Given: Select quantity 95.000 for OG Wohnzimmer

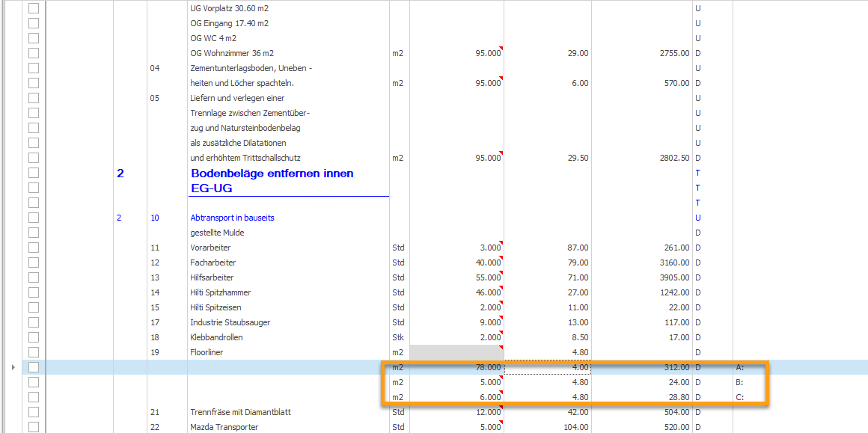Looking at the screenshot, I should click(456, 54).
